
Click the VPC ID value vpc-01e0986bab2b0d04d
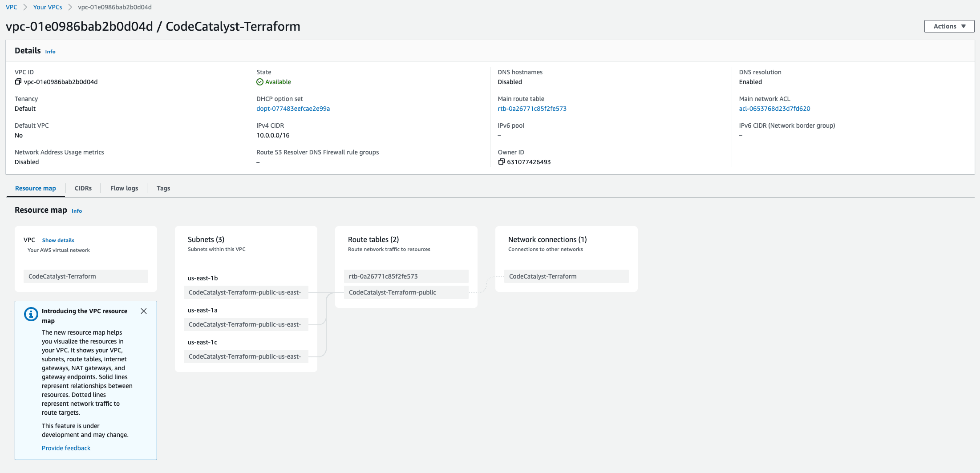pos(61,82)
